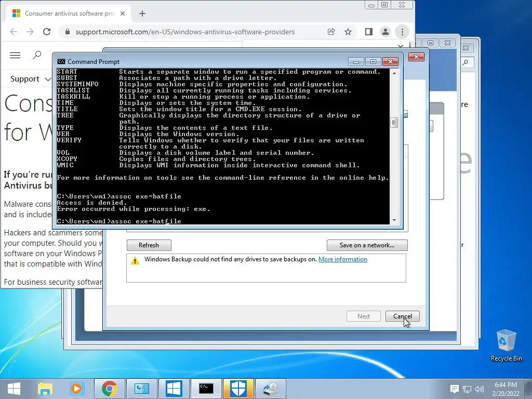This screenshot has height=399, width=532.
Task: Click the 'Access is denied.' output line
Action: coord(92,203)
